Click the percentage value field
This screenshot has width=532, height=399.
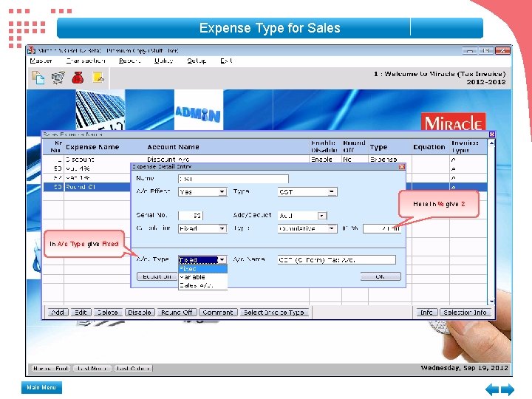382,228
